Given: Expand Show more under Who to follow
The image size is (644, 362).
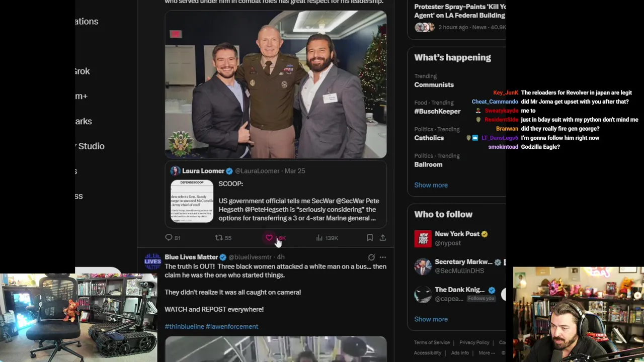Looking at the screenshot, I should click(431, 319).
